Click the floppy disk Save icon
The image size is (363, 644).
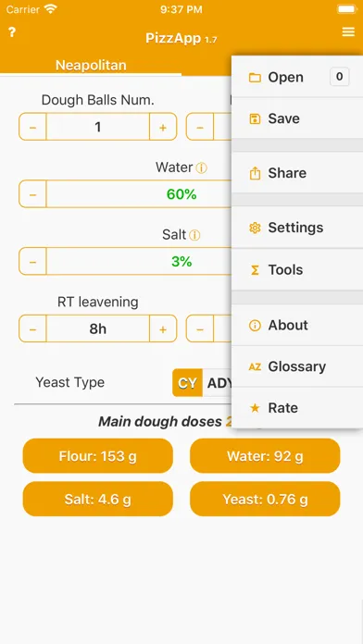tap(255, 119)
